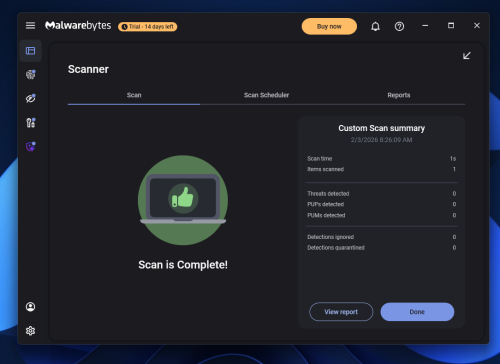This screenshot has width=500, height=364.
Task: Click the Threats detected row label
Action: [x=328, y=194]
